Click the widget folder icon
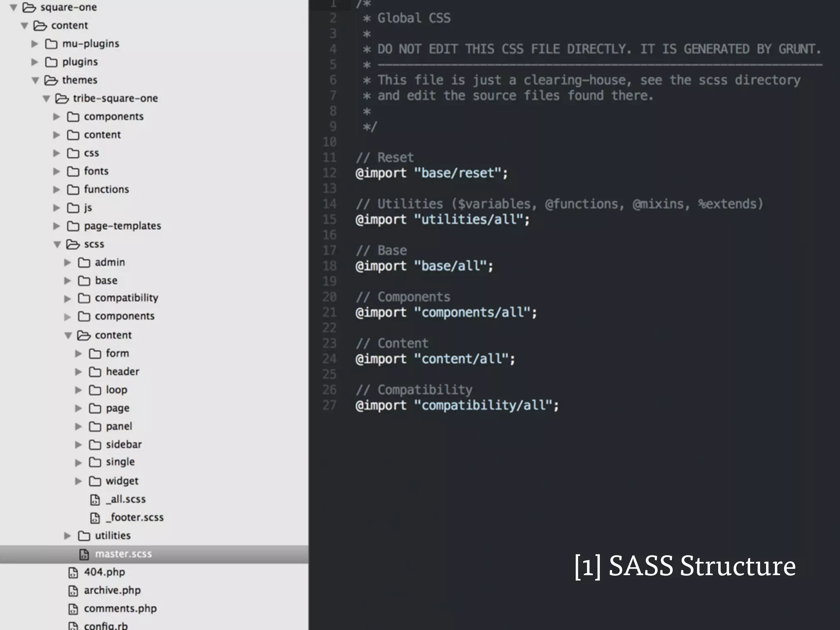840x630 pixels. point(95,481)
